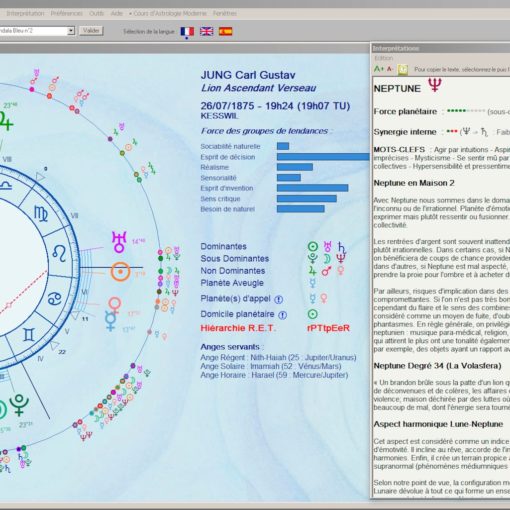Screen dimensions: 510x510
Task: Click the Valider button
Action: point(91,31)
